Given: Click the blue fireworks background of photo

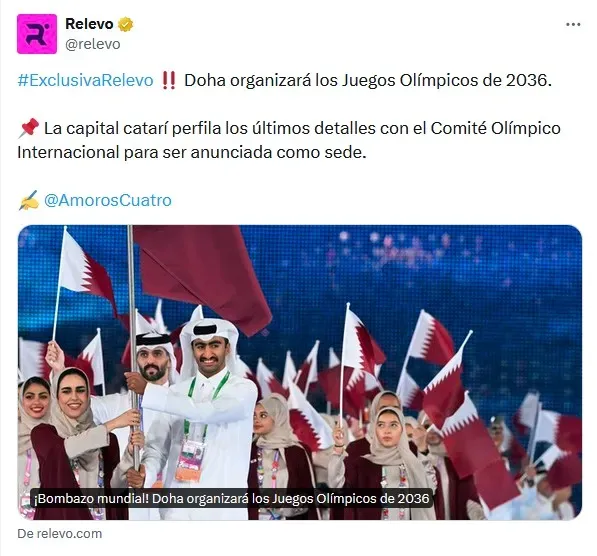Looking at the screenshot, I should [438, 267].
